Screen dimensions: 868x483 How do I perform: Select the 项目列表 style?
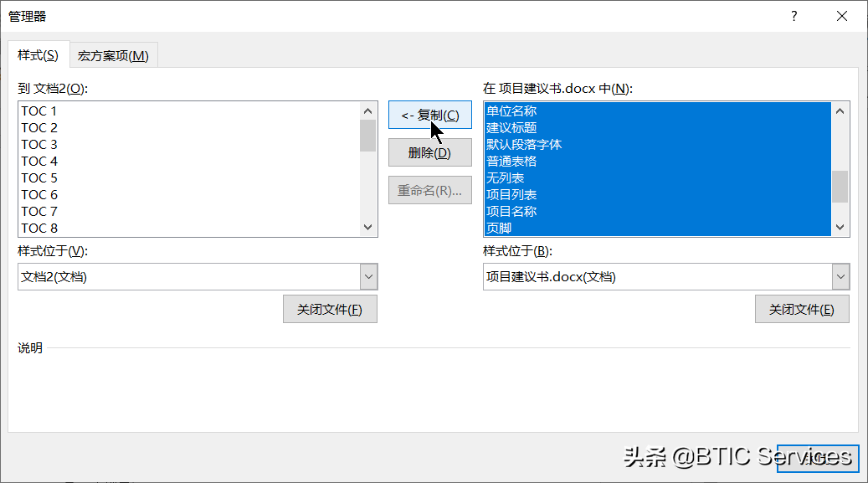[x=658, y=194]
